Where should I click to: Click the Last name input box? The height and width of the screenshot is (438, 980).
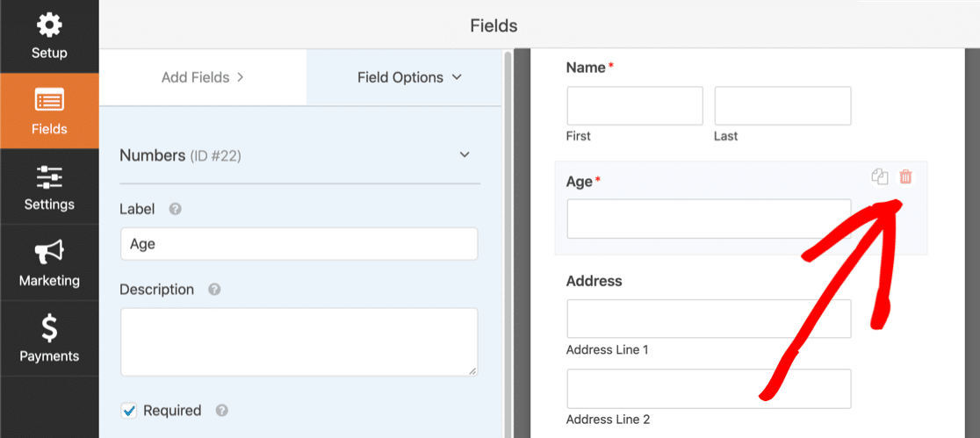[782, 105]
